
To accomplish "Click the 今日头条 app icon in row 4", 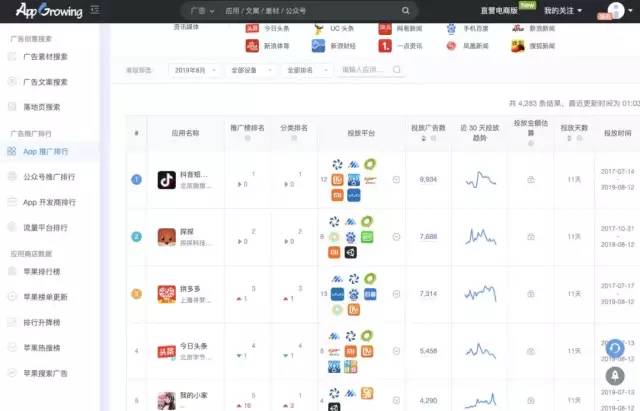I will click(x=167, y=351).
